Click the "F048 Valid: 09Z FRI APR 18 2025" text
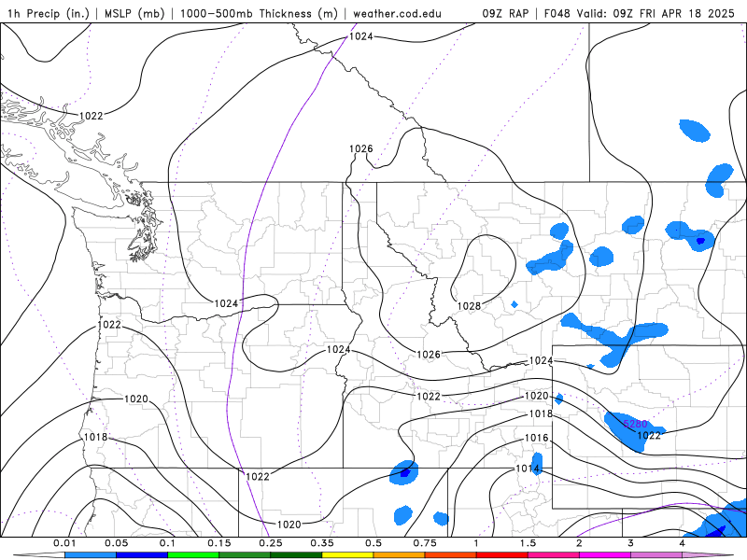The width and height of the screenshot is (747, 560). coord(640,13)
